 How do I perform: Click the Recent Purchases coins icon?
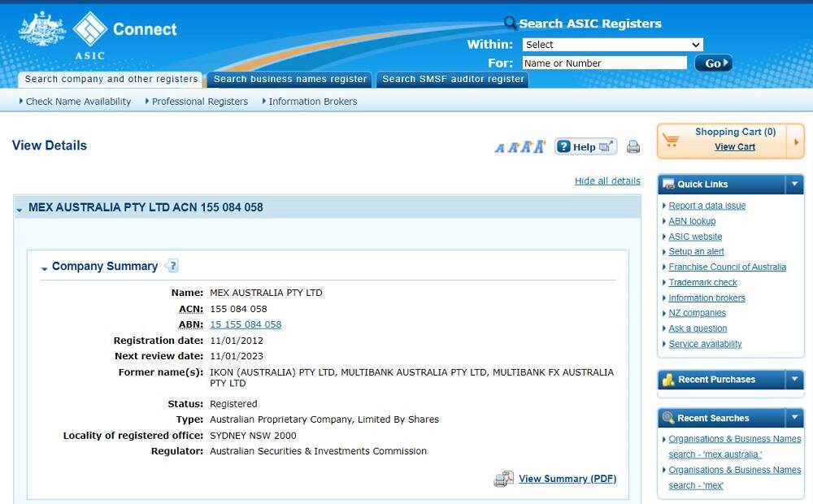coord(668,380)
